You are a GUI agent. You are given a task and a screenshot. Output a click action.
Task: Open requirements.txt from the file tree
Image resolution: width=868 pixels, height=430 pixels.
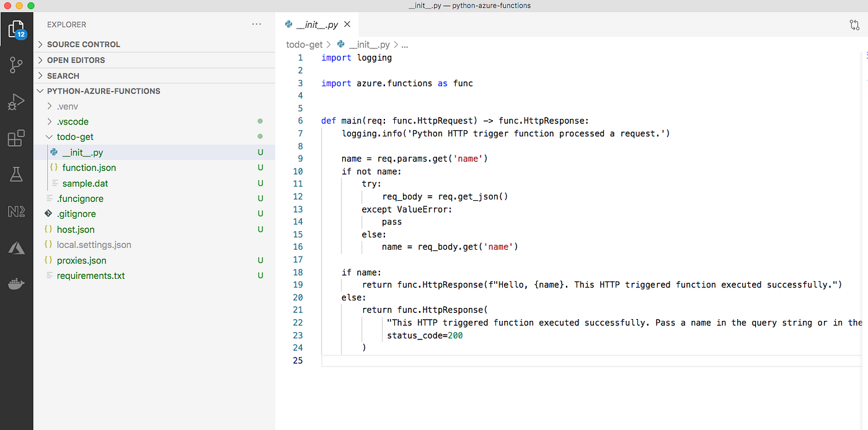92,275
